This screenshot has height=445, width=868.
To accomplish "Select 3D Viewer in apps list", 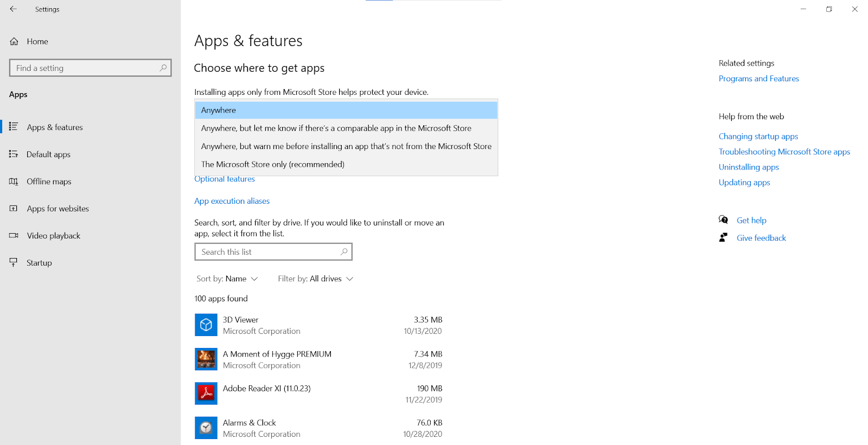I will 319,325.
